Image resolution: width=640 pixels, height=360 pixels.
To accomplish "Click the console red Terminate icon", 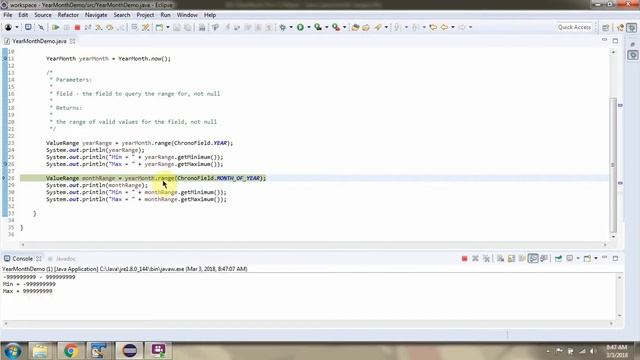I will click(464, 258).
